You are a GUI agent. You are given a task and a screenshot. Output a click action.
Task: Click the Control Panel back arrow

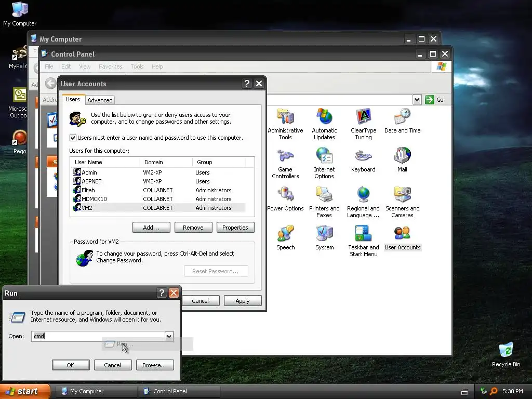coord(50,83)
